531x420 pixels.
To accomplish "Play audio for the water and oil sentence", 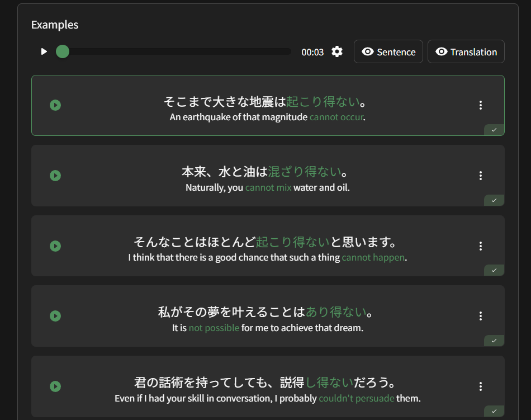I will (55, 176).
